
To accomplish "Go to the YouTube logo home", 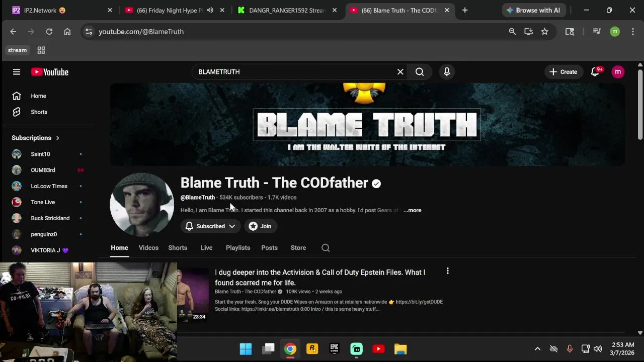I will [x=50, y=72].
